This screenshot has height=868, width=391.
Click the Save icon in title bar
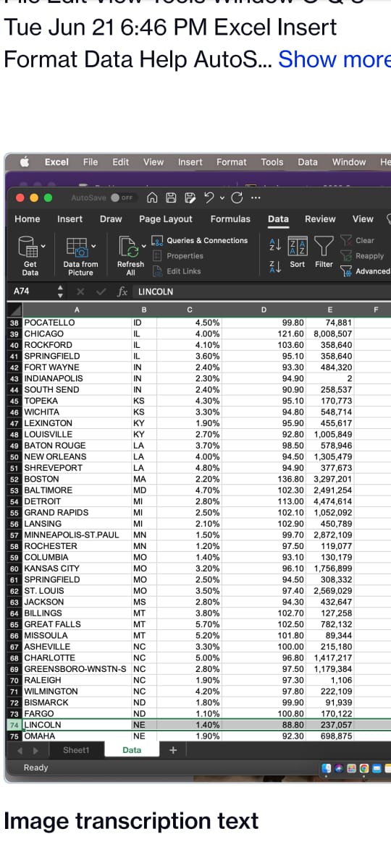coord(171,197)
